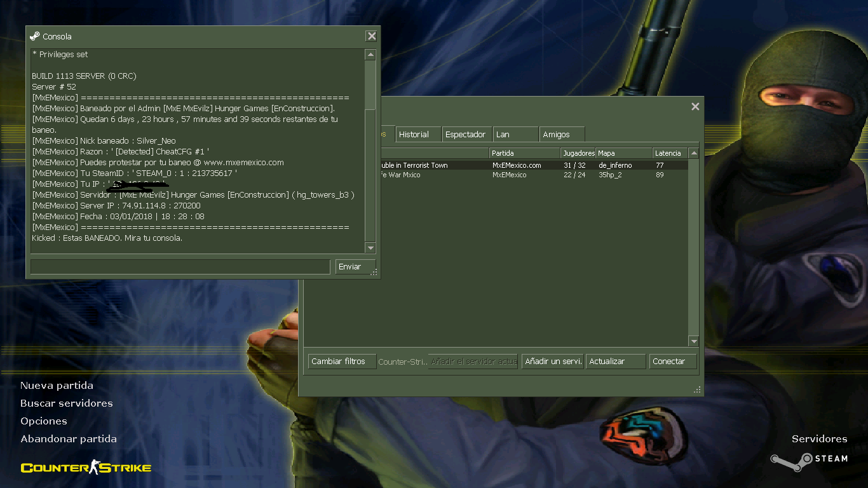The image size is (868, 488).
Task: Sort the server list by Jugadores column
Action: [x=578, y=153]
